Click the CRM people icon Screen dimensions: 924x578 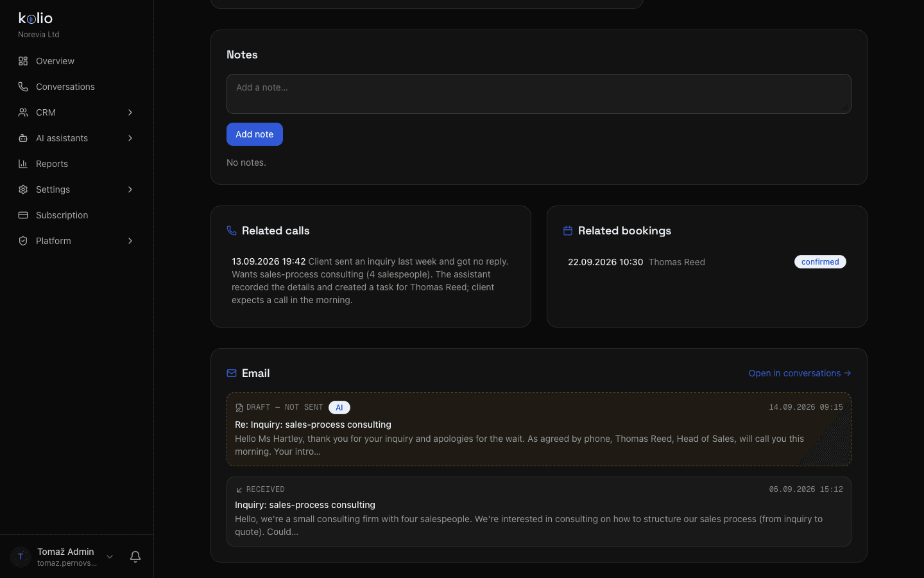[23, 112]
